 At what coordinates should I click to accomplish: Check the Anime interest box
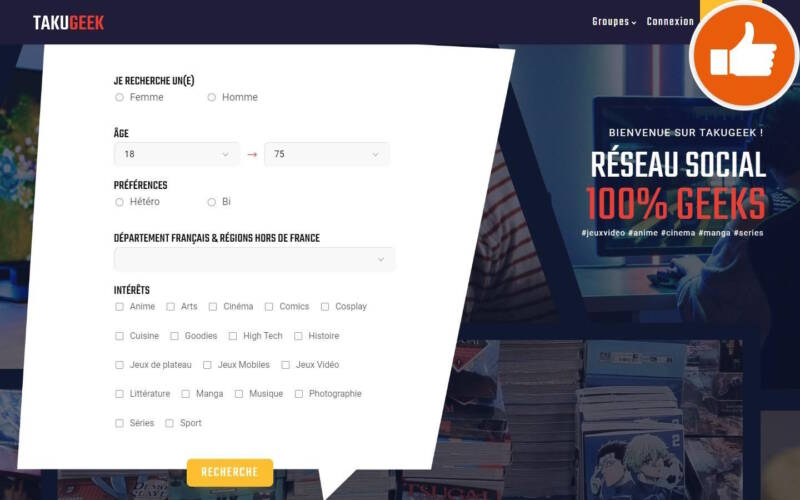pos(119,307)
